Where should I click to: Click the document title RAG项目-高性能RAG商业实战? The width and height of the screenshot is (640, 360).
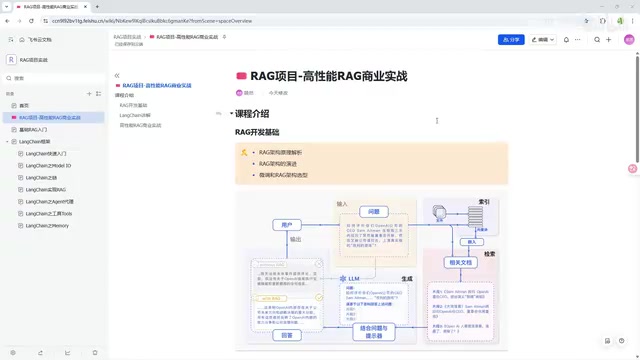click(329, 76)
